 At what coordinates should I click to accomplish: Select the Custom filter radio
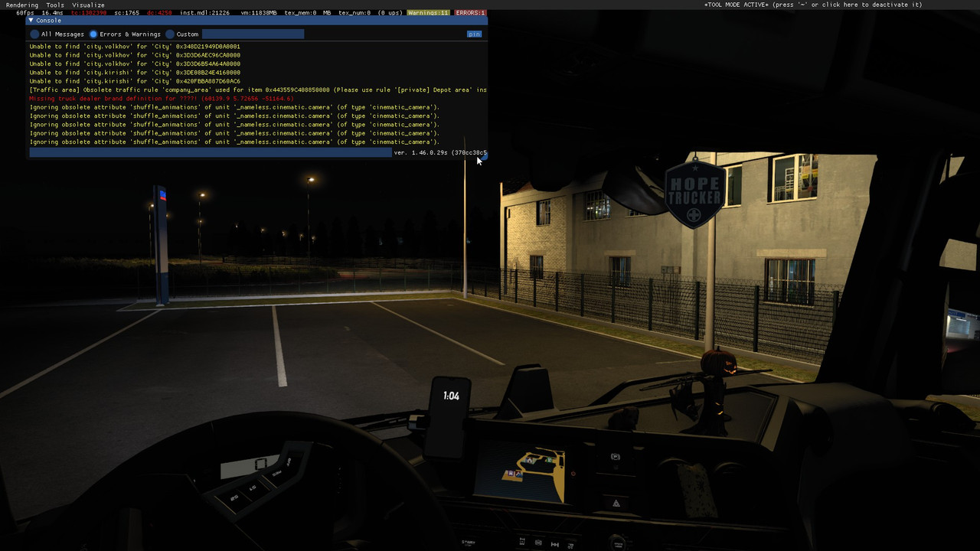[170, 34]
